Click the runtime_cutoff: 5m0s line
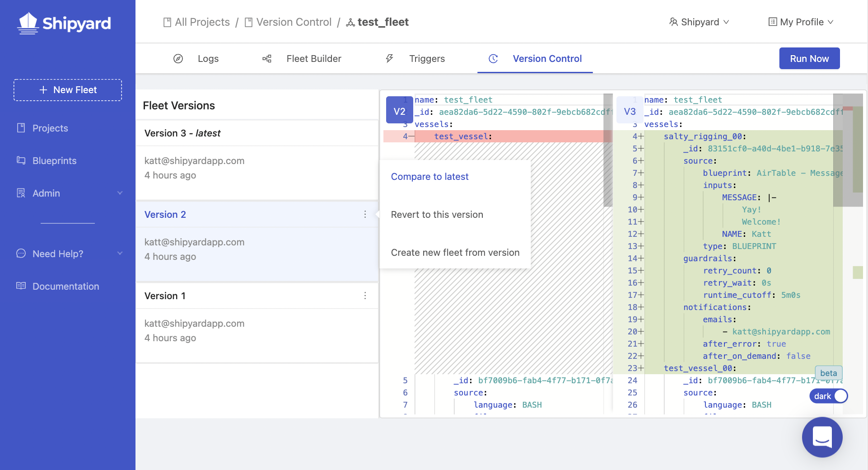Image resolution: width=868 pixels, height=470 pixels. [x=728, y=295]
